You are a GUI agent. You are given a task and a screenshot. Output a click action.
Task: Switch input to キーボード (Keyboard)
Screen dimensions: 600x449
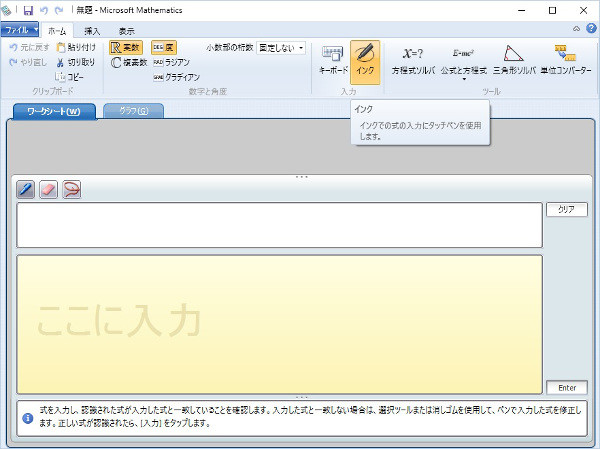coord(333,61)
